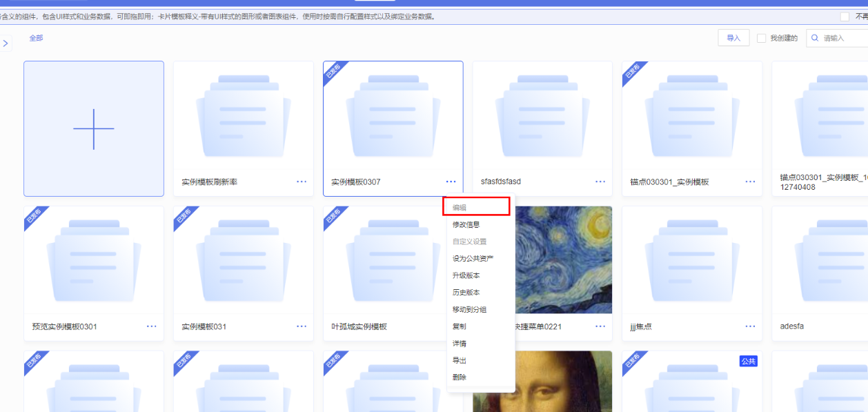Click the magnifier icon in the search box

click(815, 38)
